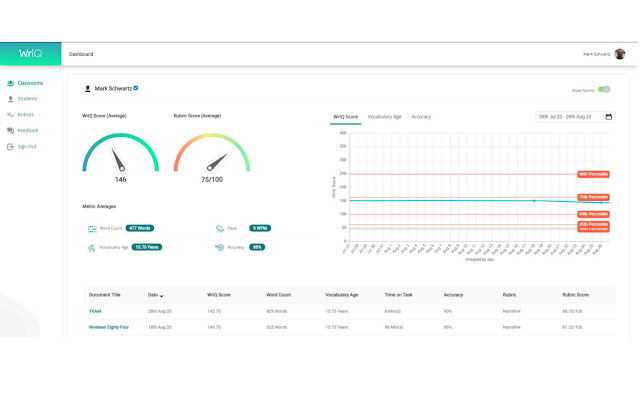Click the WriQ logo
Screen dimensions: 640x400
[30, 54]
